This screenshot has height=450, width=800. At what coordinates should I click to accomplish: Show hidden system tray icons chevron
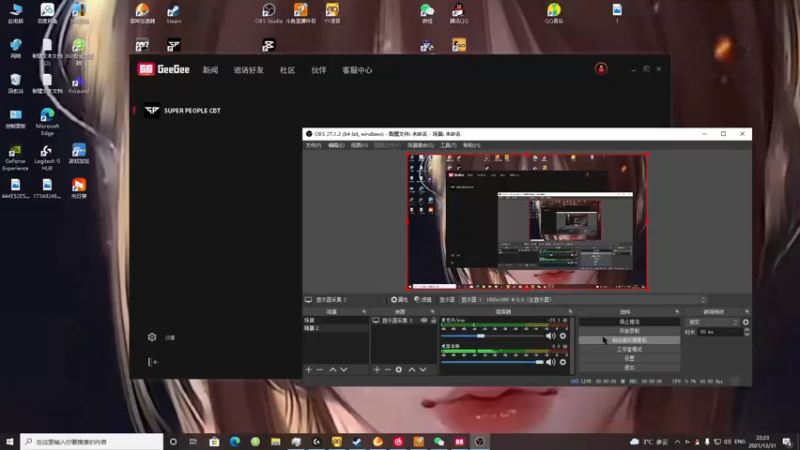pyautogui.click(x=678, y=441)
